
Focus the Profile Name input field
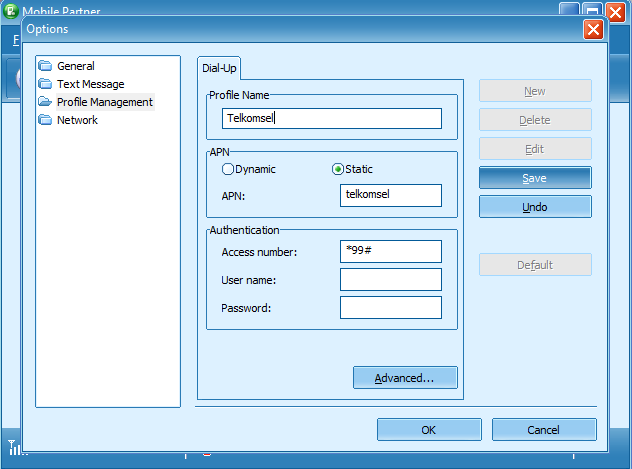[x=332, y=118]
